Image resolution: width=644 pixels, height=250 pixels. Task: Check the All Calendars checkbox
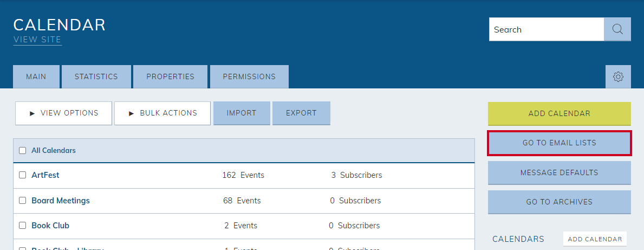(x=23, y=151)
